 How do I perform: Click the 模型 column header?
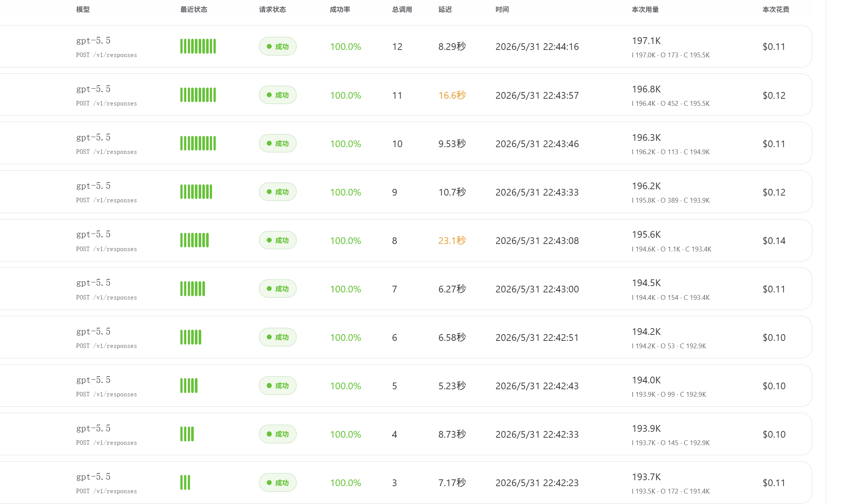pyautogui.click(x=83, y=10)
